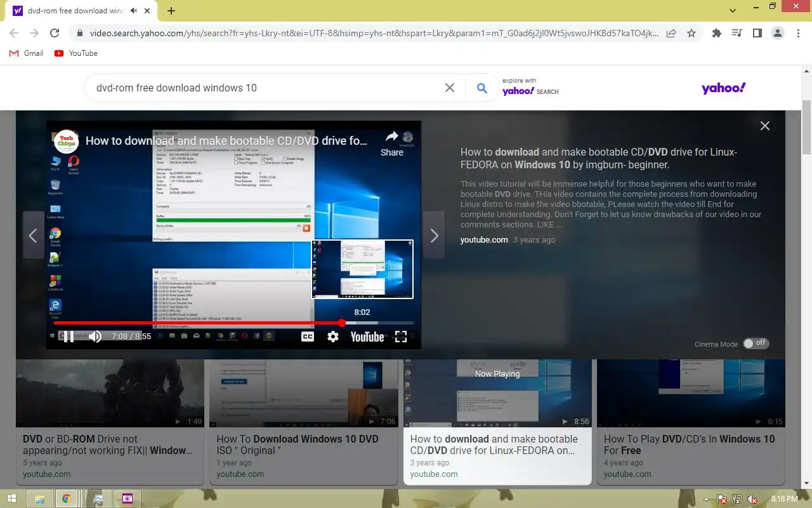
Task: Click the Tech Chirps channel avatar
Action: coord(66,141)
